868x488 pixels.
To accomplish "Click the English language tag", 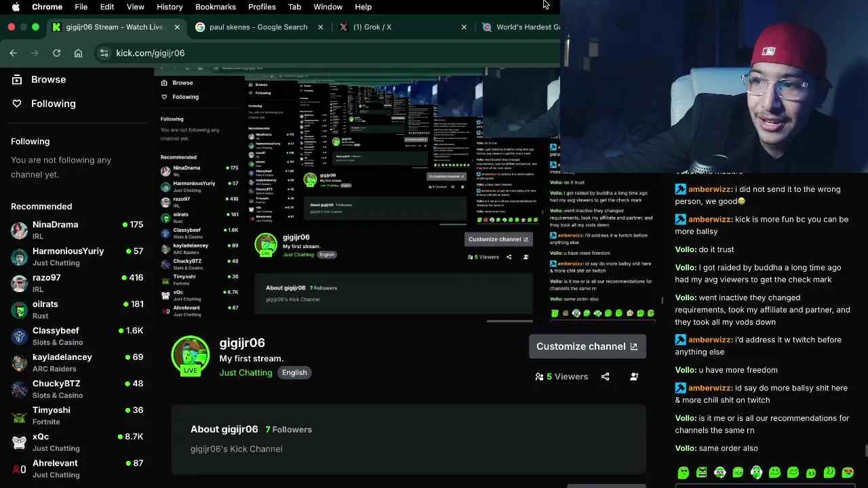I will click(294, 373).
